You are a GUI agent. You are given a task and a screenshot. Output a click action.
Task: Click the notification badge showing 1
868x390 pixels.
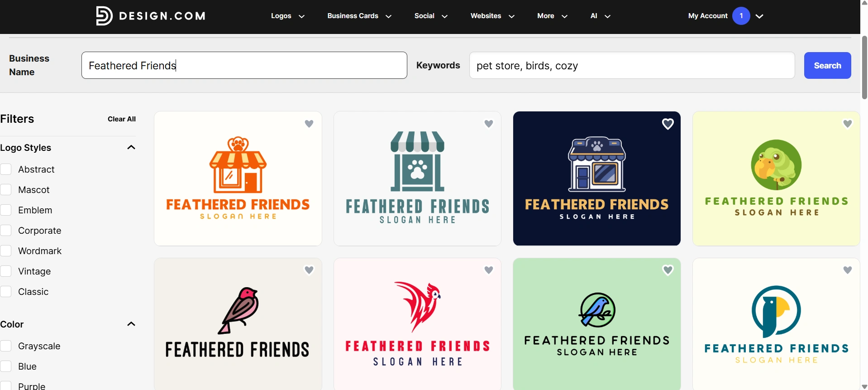pos(741,16)
